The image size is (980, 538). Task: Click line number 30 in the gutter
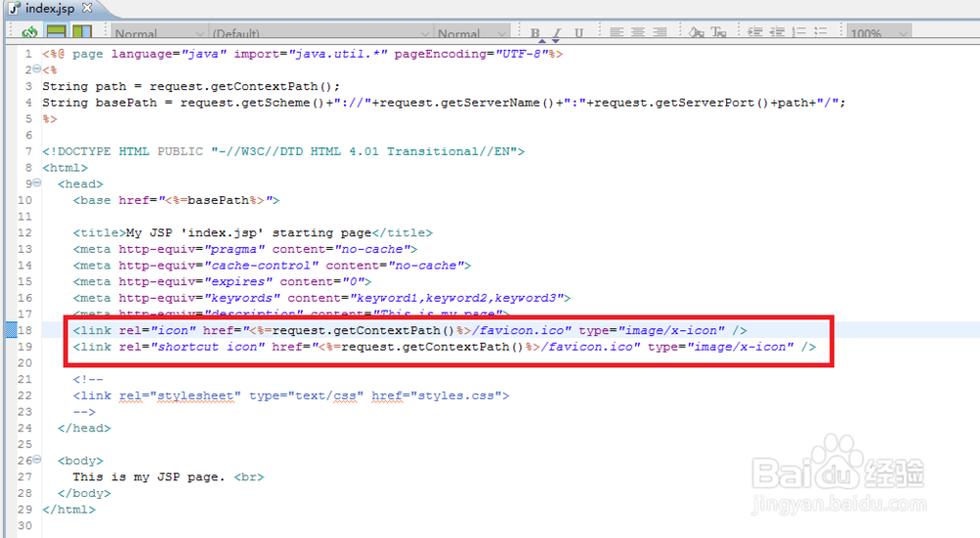point(24,525)
